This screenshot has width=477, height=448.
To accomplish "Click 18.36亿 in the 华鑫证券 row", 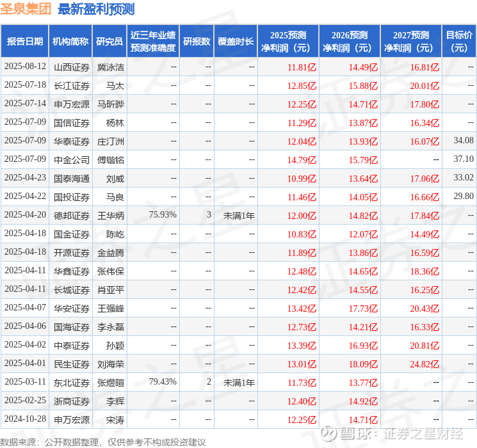I will 424,271.
